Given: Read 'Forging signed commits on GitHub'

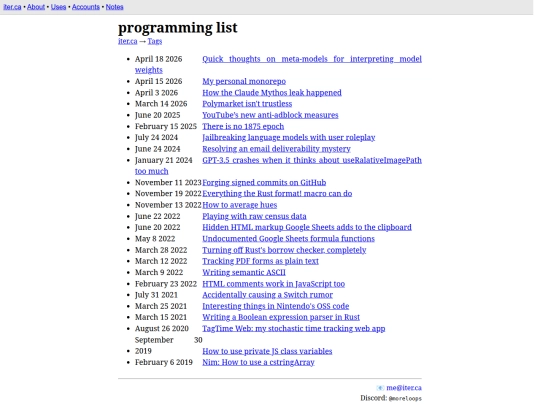Looking at the screenshot, I should pos(264,183).
